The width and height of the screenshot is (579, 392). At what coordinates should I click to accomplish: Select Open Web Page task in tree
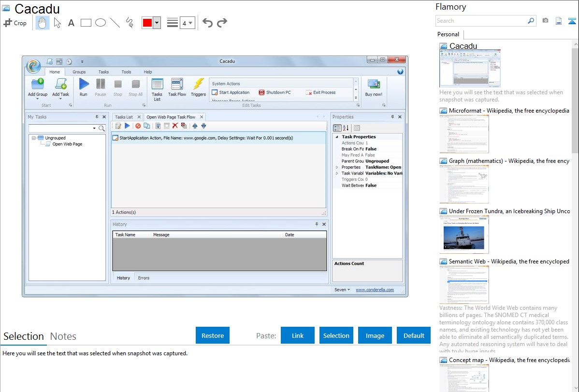pyautogui.click(x=67, y=144)
